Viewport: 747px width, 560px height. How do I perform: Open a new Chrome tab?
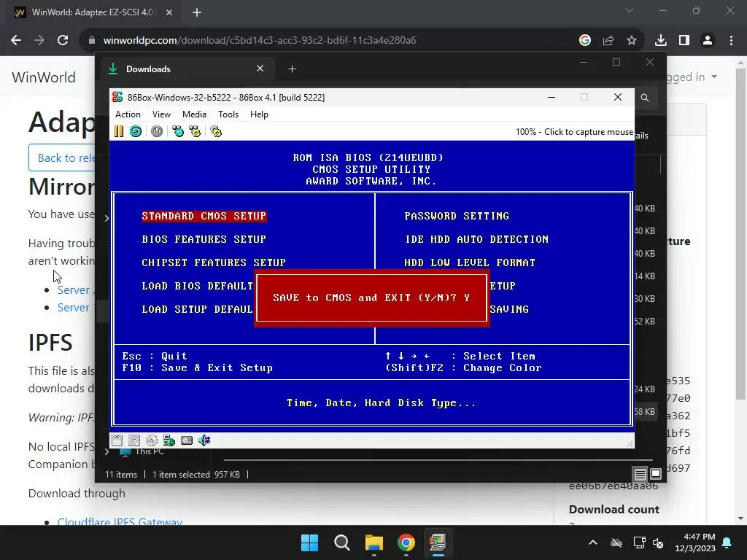197,12
